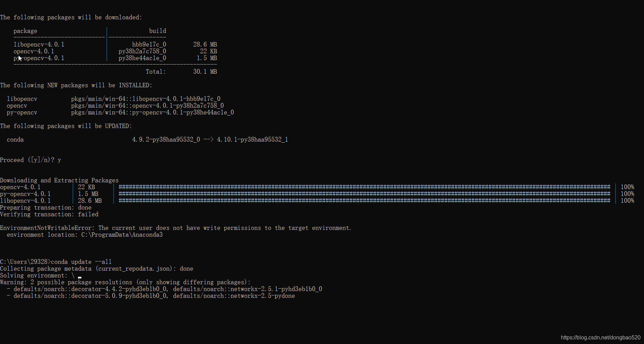The width and height of the screenshot is (644, 344).
Task: Click opencv name in the INSTALLED list
Action: click(17, 106)
